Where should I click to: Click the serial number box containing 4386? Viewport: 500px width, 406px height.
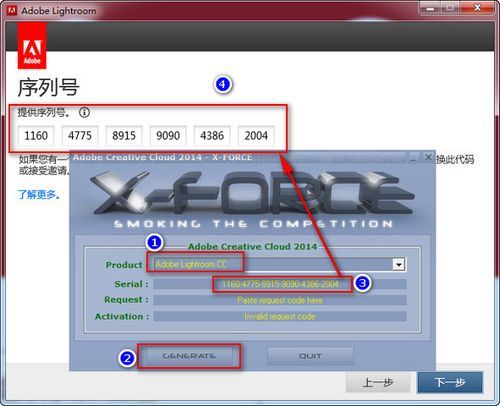212,136
